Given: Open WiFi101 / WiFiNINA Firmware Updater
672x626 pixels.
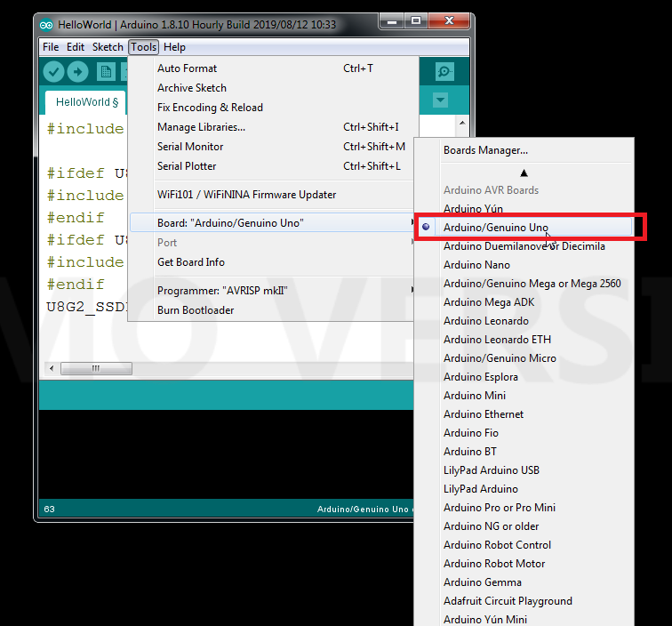Looking at the screenshot, I should (272, 195).
